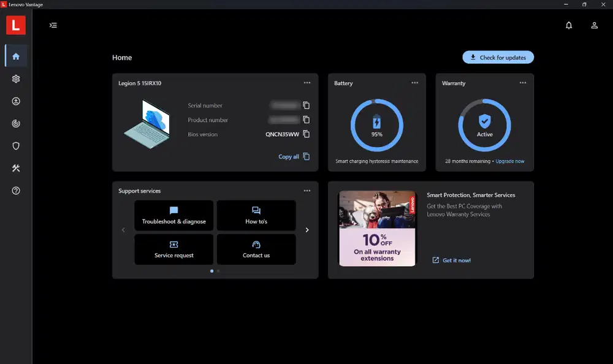Open System update download icon in sidebar
Image resolution: width=613 pixels, height=364 pixels.
(16, 101)
